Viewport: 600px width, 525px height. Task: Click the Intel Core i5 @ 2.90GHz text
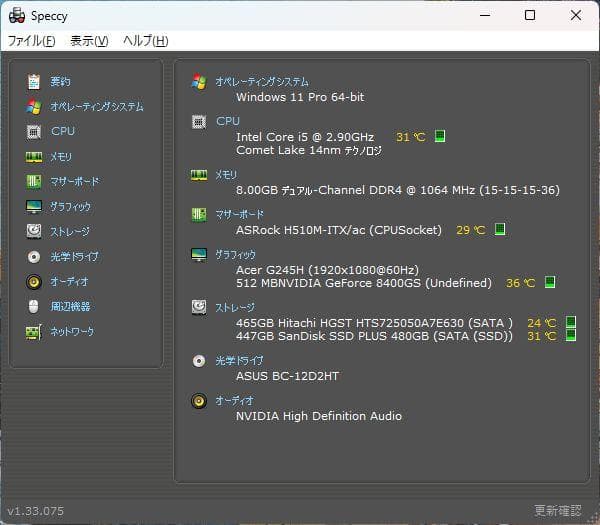305,137
